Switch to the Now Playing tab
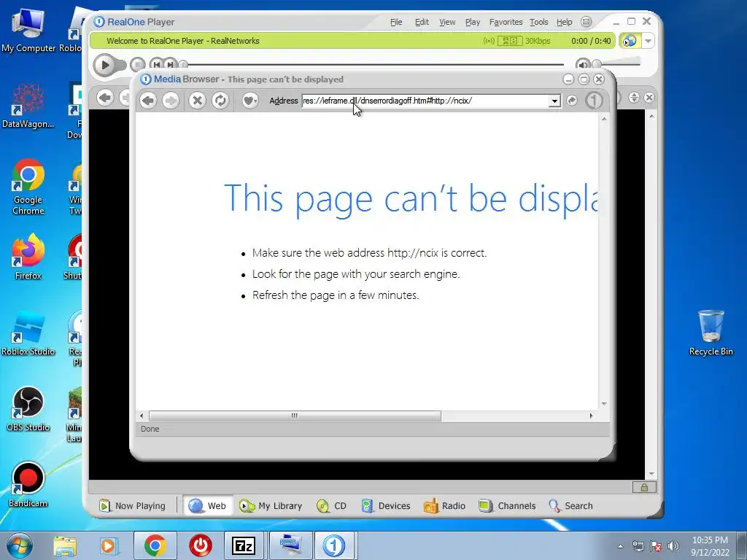This screenshot has height=560, width=747. [132, 506]
